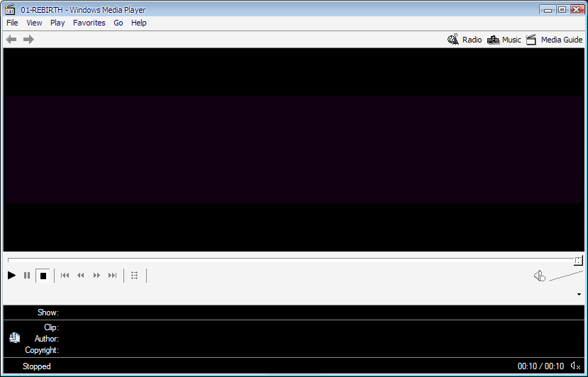This screenshot has width=588, height=377.
Task: Skip back to the previous track
Action: [x=65, y=276]
